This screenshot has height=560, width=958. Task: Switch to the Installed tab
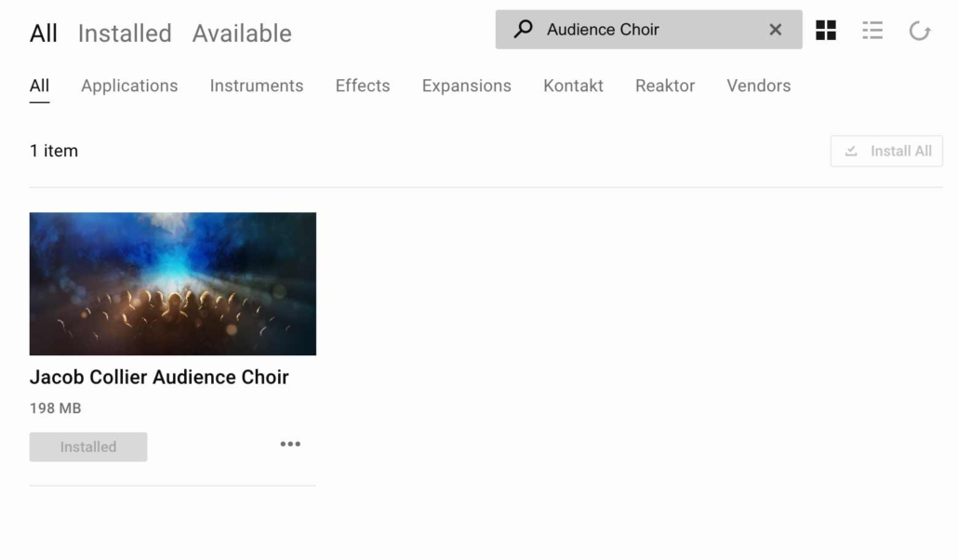[124, 33]
